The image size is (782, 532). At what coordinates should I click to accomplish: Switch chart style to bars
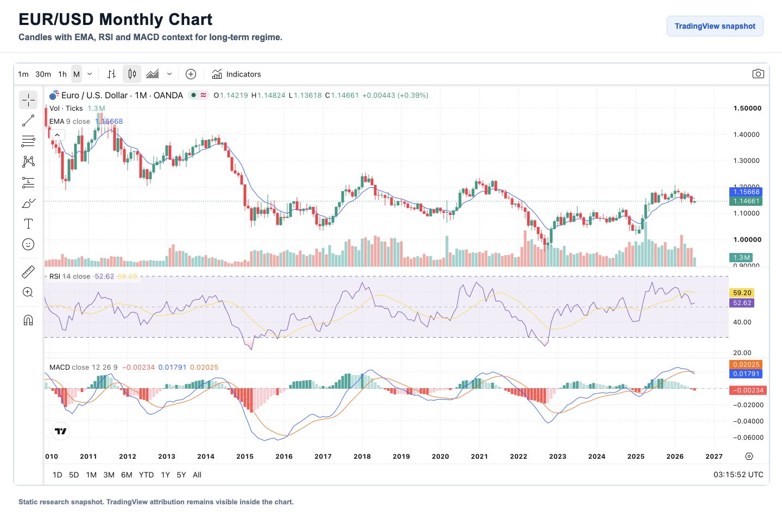pos(111,74)
